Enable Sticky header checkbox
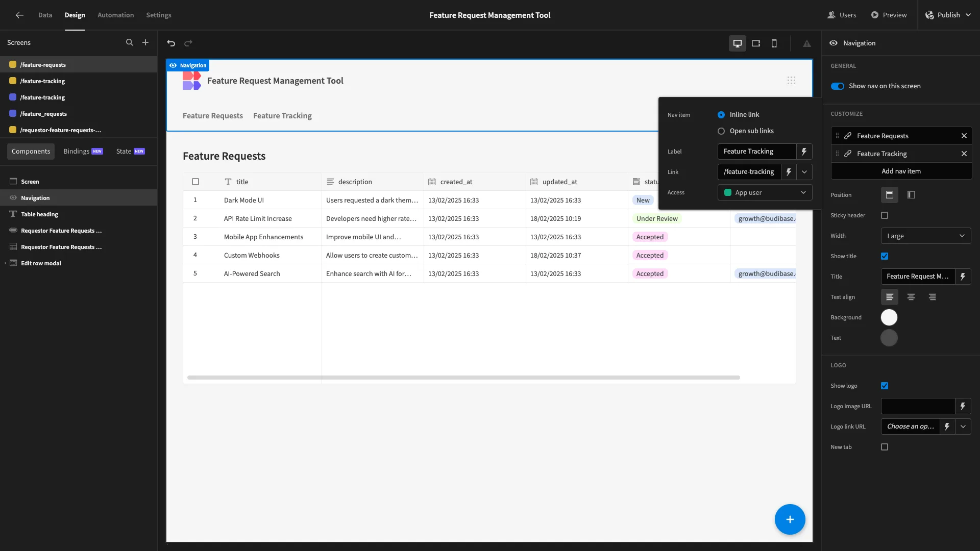980x551 pixels. pos(885,215)
